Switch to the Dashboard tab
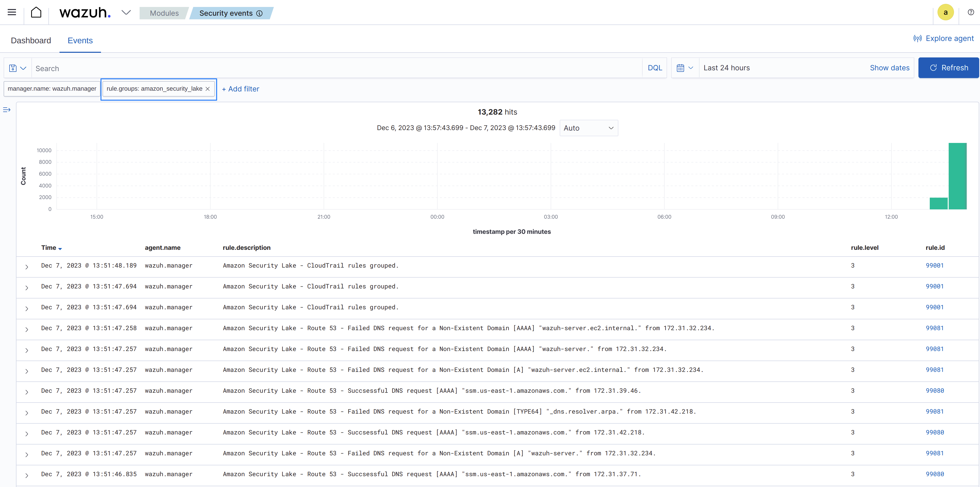This screenshot has width=980, height=487. (x=31, y=40)
